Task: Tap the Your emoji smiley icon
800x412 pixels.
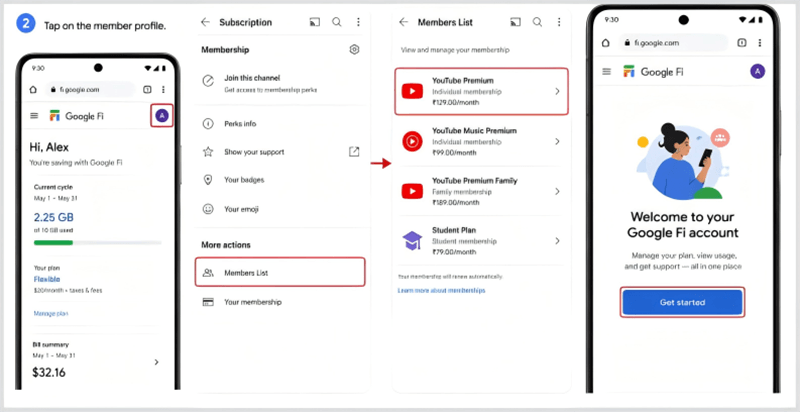Action: click(208, 209)
